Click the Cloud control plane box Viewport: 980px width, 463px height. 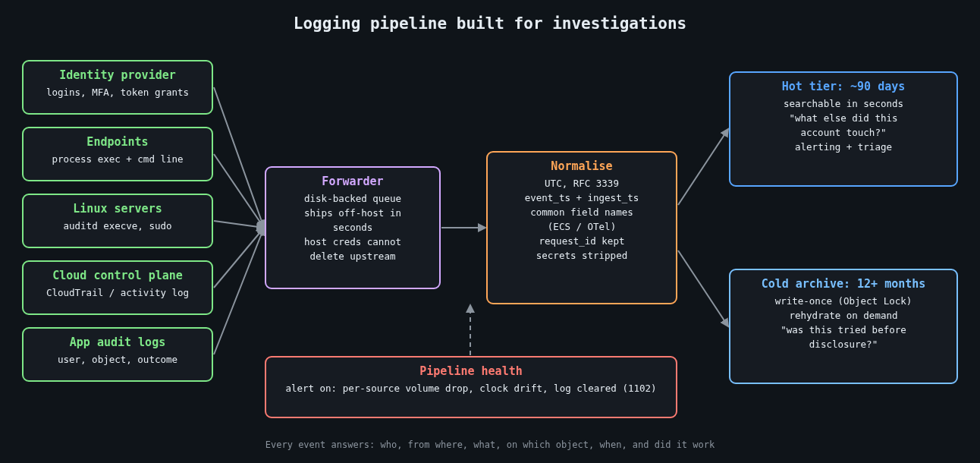pyautogui.click(x=118, y=288)
